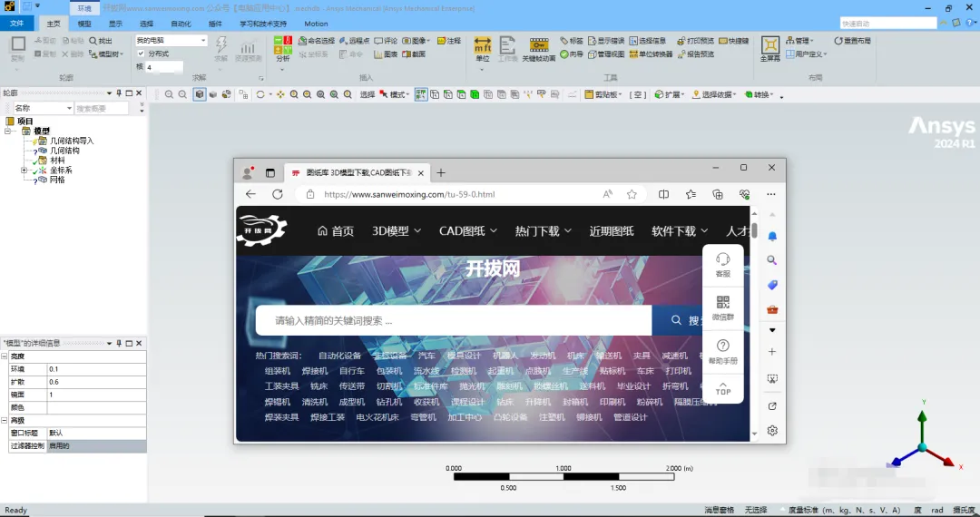Screen dimensions: 980x517
Task: Open the 快捷键 (Shortcut Keys) tool
Action: point(734,41)
